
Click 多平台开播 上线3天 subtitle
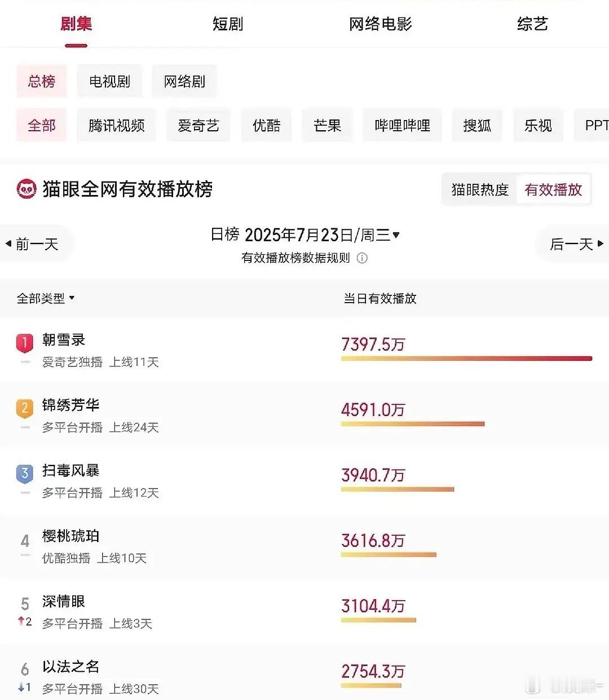[97, 623]
